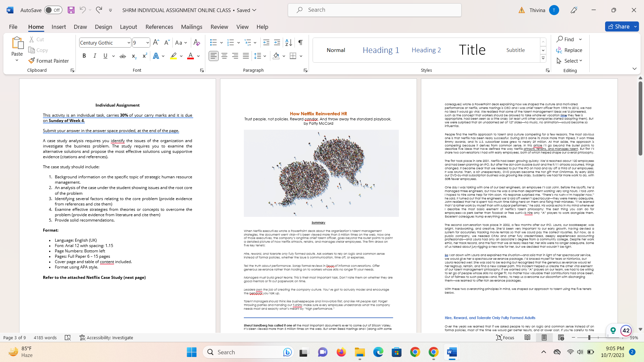The width and height of the screenshot is (644, 362).
Task: Apply superscript formatting
Action: coord(145,56)
